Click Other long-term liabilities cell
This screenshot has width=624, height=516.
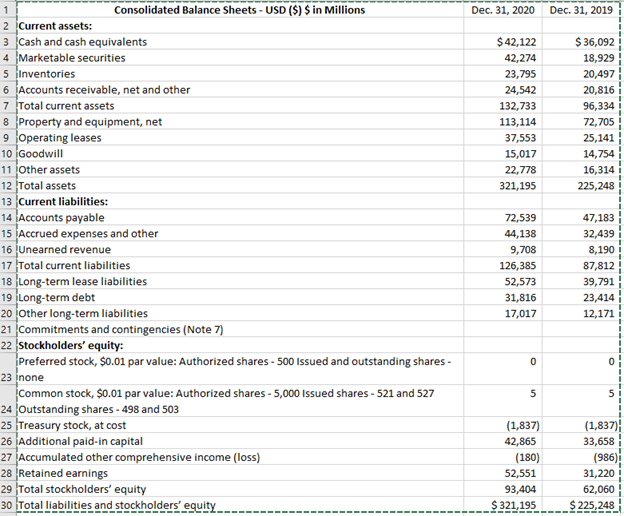click(240, 313)
